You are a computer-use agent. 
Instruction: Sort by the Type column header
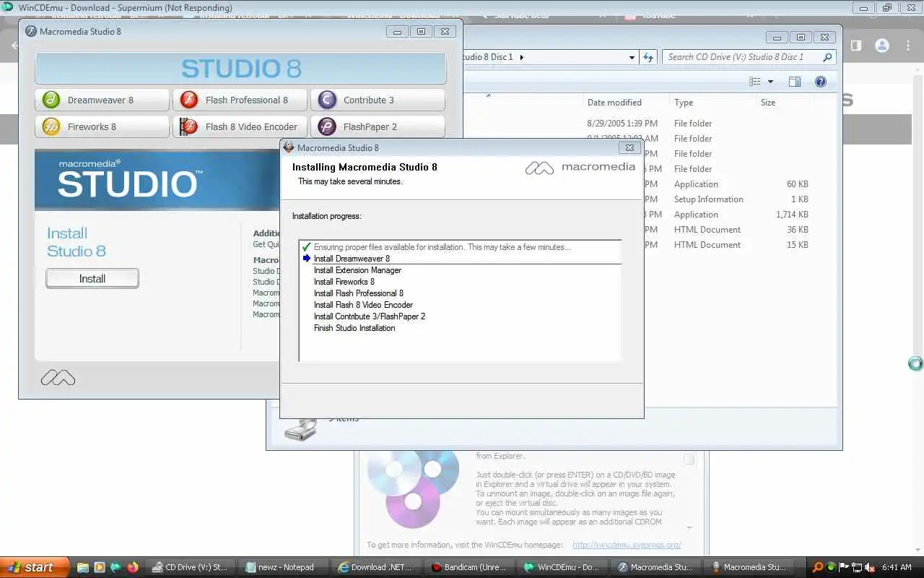tap(684, 103)
